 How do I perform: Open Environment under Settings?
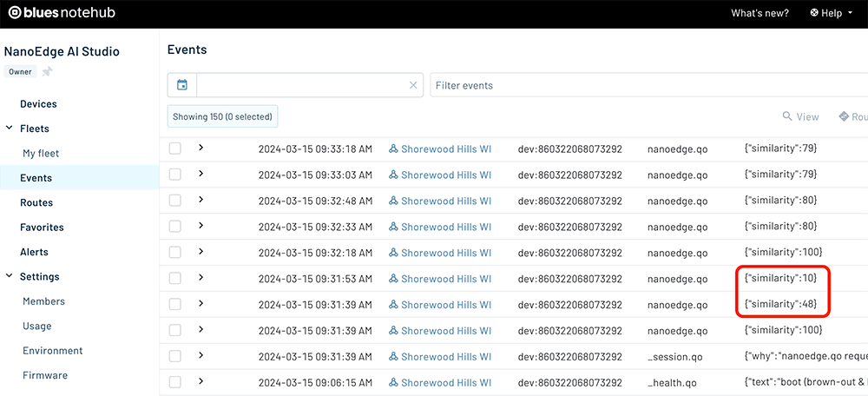53,351
